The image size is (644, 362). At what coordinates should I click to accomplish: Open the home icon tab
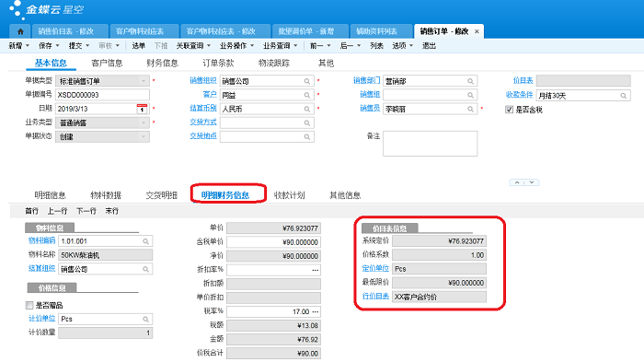pyautogui.click(x=20, y=31)
